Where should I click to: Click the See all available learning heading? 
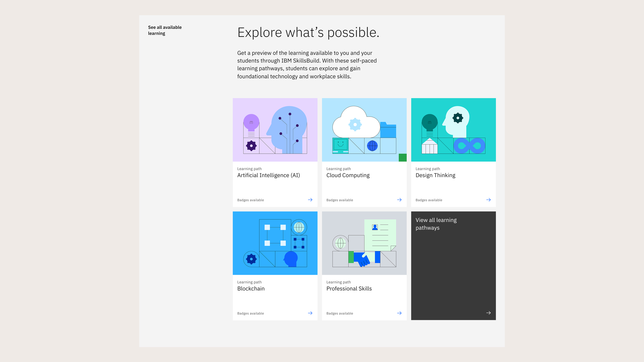[x=165, y=30]
